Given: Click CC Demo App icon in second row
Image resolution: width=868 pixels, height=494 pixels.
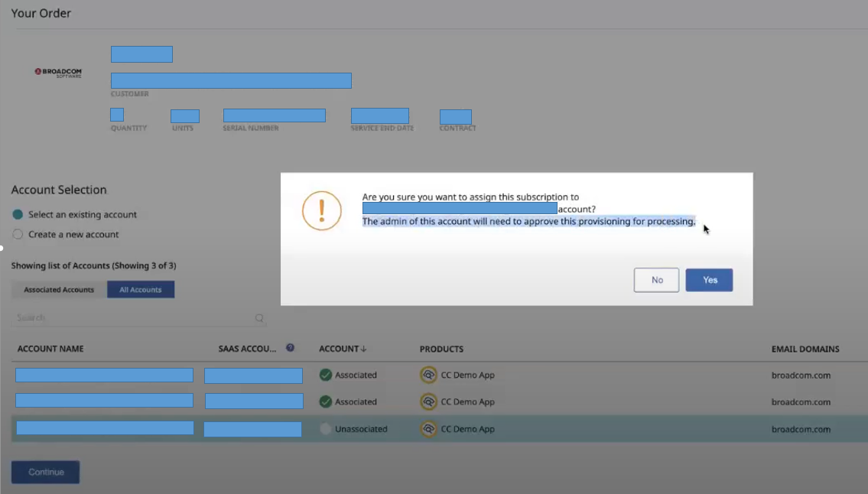Looking at the screenshot, I should [428, 401].
